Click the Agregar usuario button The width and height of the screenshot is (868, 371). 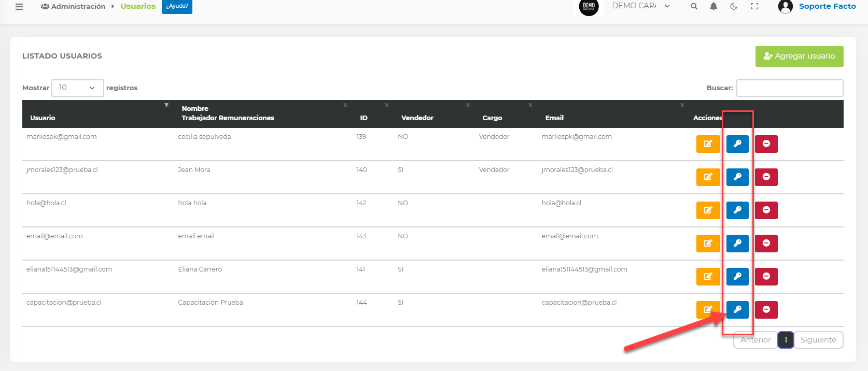(x=799, y=56)
